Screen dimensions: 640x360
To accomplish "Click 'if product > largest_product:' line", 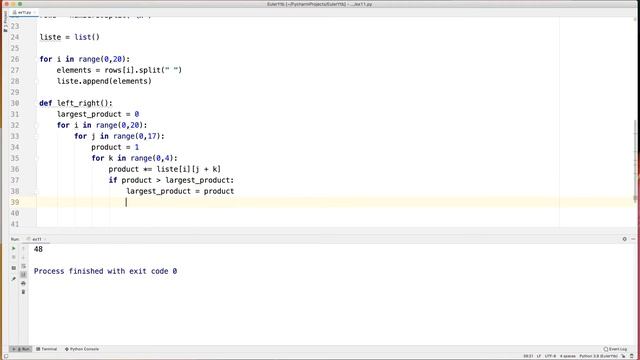I will [171, 180].
